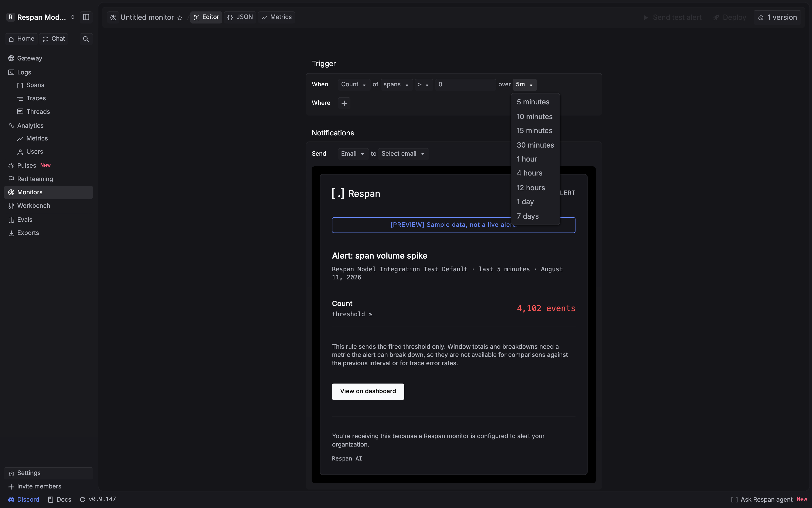This screenshot has height=508, width=812.
Task: Open the search magnifier icon
Action: tap(86, 39)
